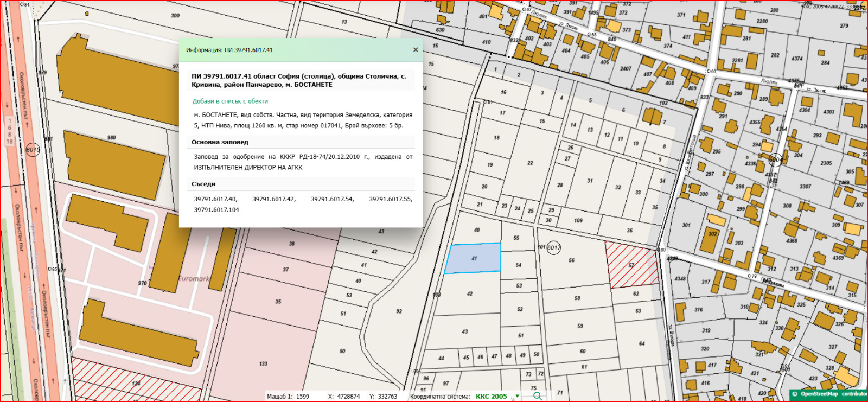Screen dimensions: 868x402
Task: Click parcel 31 on the map
Action: (590, 181)
